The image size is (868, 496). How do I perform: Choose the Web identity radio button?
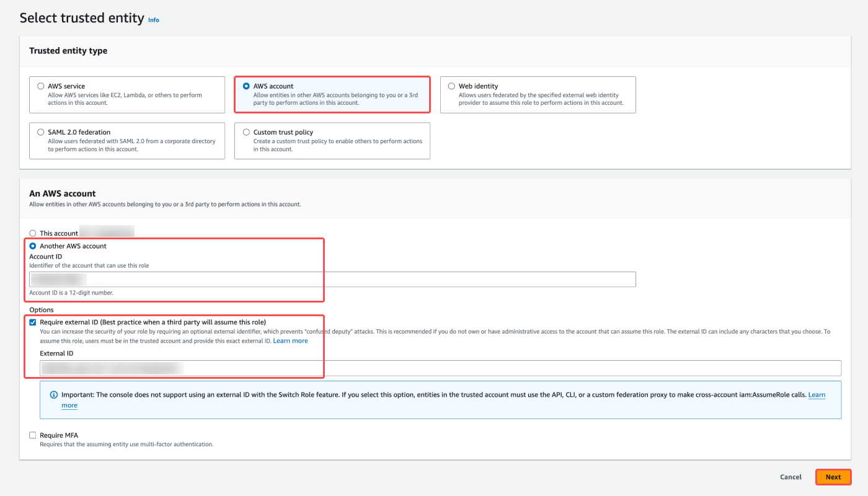point(451,86)
